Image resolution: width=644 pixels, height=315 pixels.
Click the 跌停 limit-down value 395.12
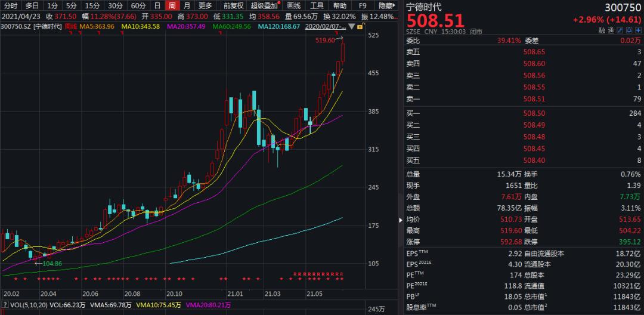pos(630,242)
